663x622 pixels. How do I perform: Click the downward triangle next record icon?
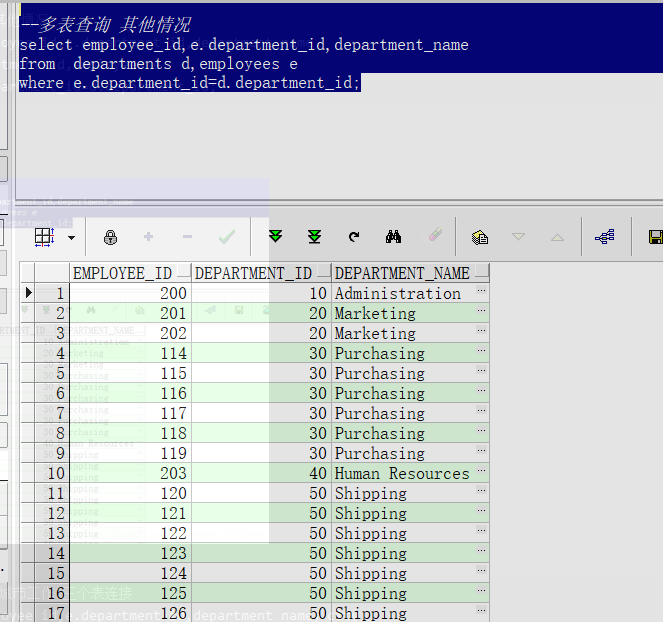tap(518, 237)
